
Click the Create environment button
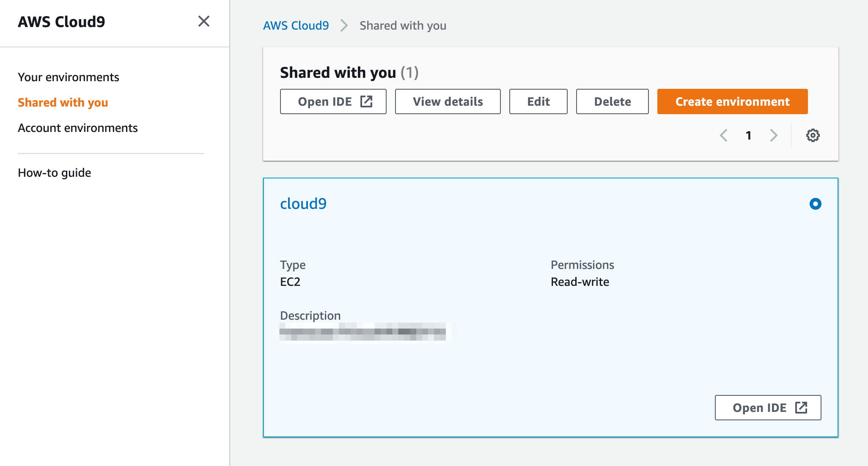(732, 101)
